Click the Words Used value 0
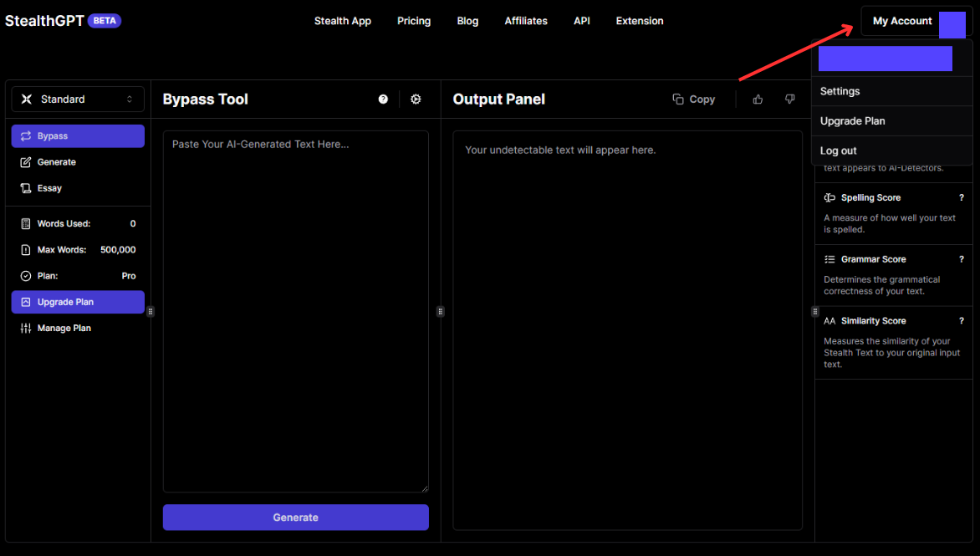 coord(132,223)
